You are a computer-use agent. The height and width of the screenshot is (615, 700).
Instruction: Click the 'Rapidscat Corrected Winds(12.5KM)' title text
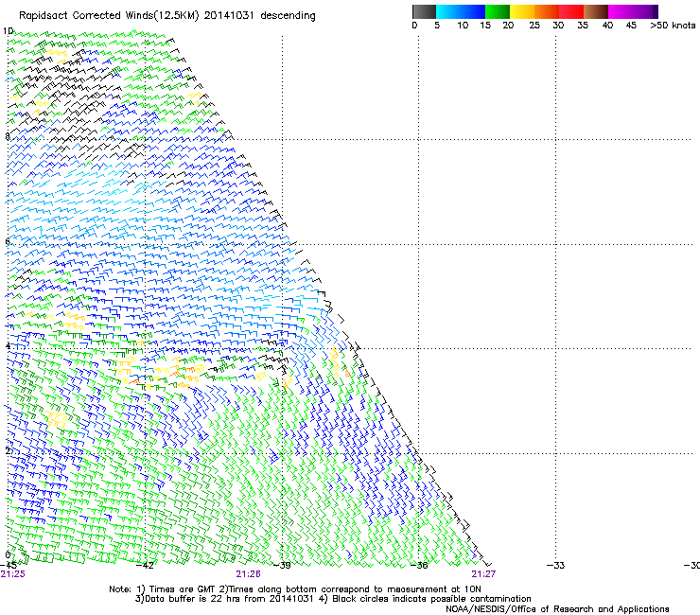pyautogui.click(x=110, y=16)
